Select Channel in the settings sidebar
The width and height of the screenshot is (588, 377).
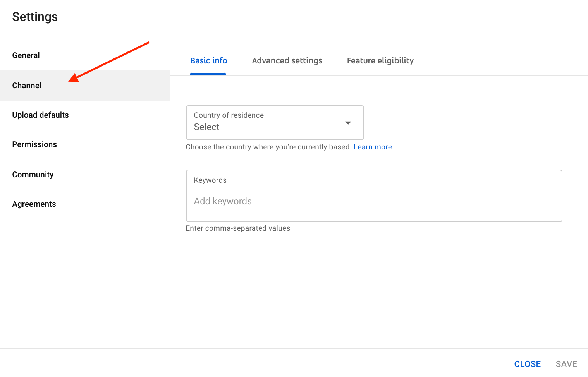click(27, 86)
